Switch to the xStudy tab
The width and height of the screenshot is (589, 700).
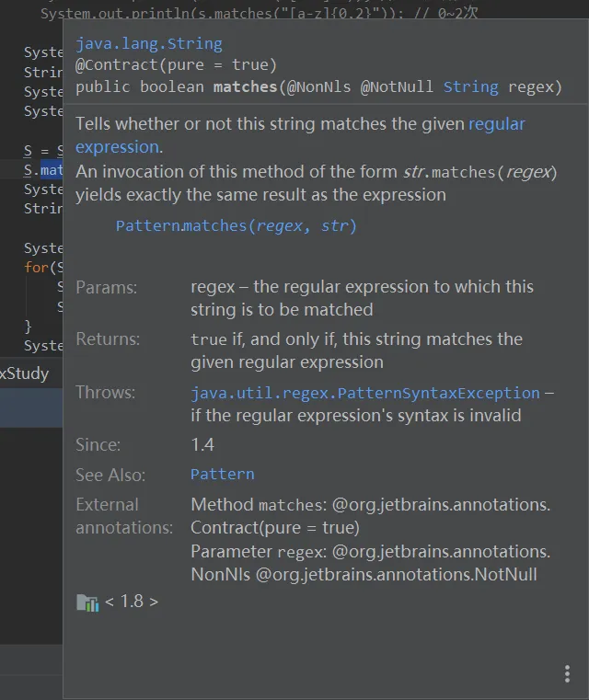(25, 373)
